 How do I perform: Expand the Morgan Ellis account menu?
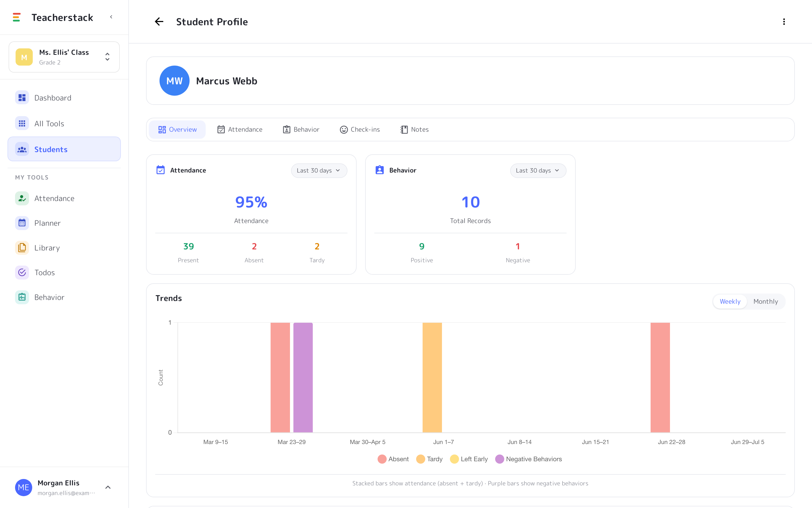64,488
